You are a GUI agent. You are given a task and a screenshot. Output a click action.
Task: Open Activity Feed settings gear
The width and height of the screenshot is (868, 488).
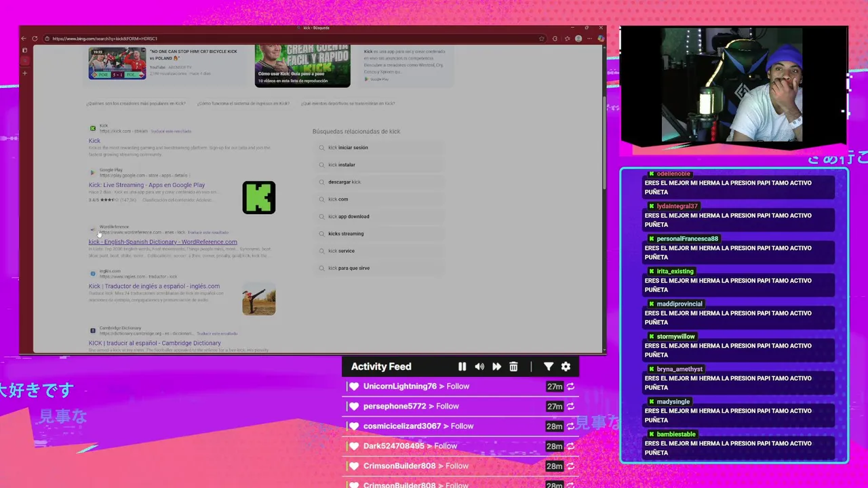(566, 367)
